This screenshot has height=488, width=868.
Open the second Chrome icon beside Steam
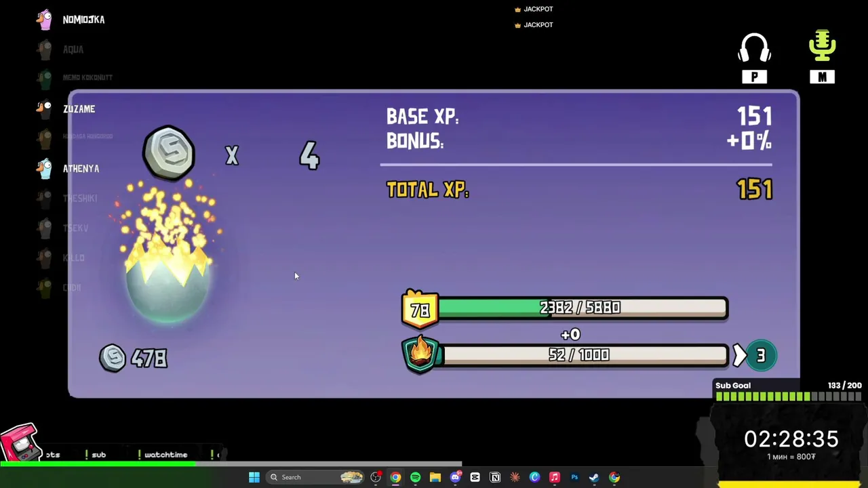tap(614, 477)
